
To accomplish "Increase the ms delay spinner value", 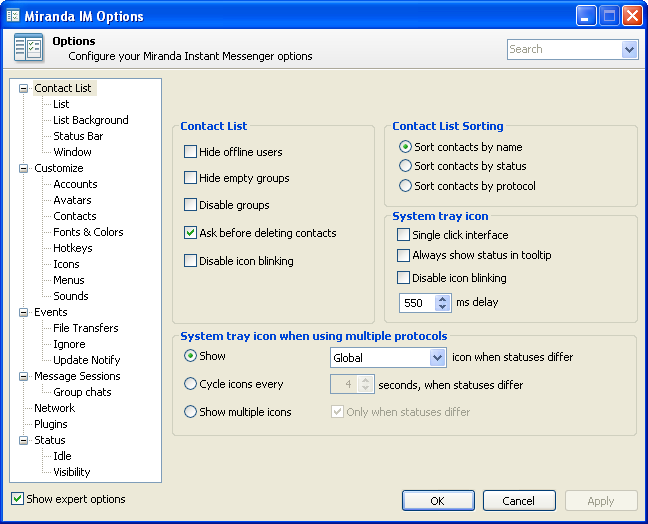I will click(443, 298).
